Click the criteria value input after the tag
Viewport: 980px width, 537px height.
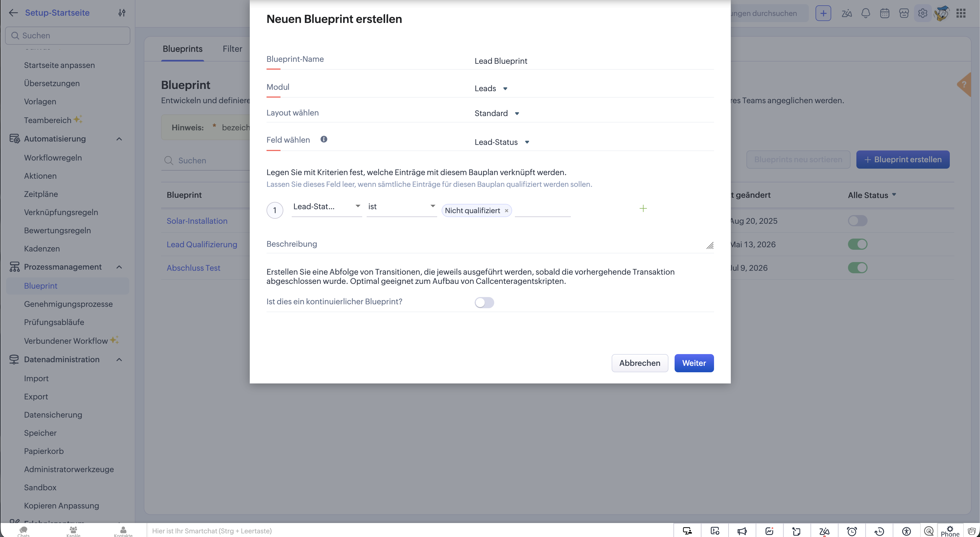click(x=543, y=210)
